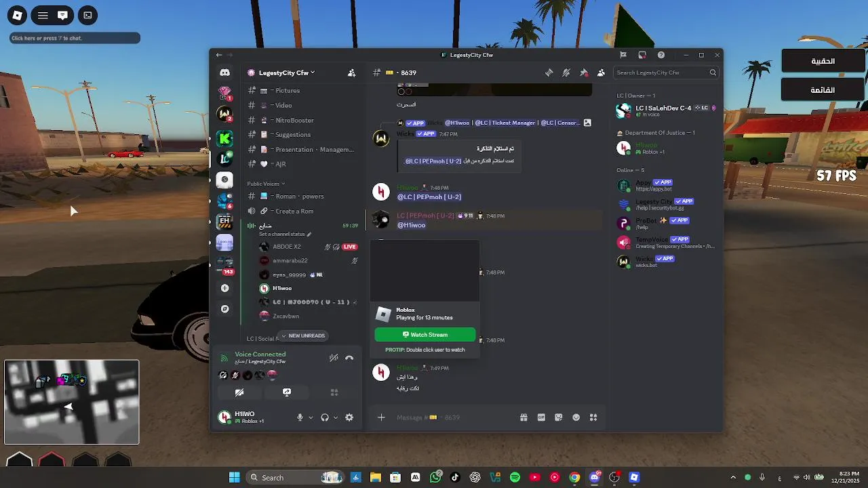Open LC I SaLehDev C-4 member profile
Image resolution: width=868 pixels, height=488 pixels.
click(667, 110)
